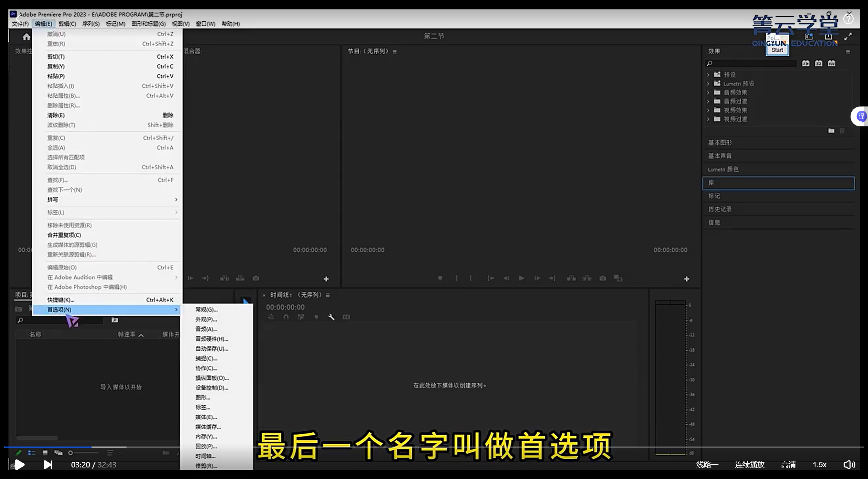868x479 pixels.
Task: Click the Home icon in Premiere
Action: (x=27, y=37)
